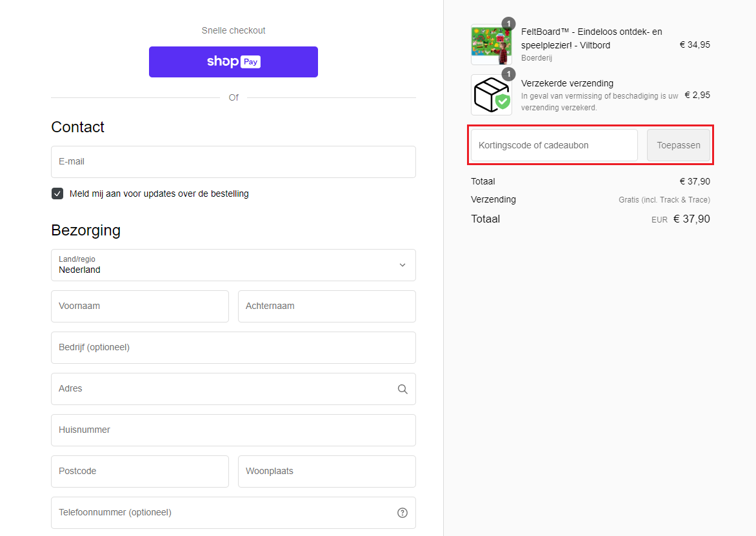
Task: Untick the order updates checkbox
Action: [57, 194]
